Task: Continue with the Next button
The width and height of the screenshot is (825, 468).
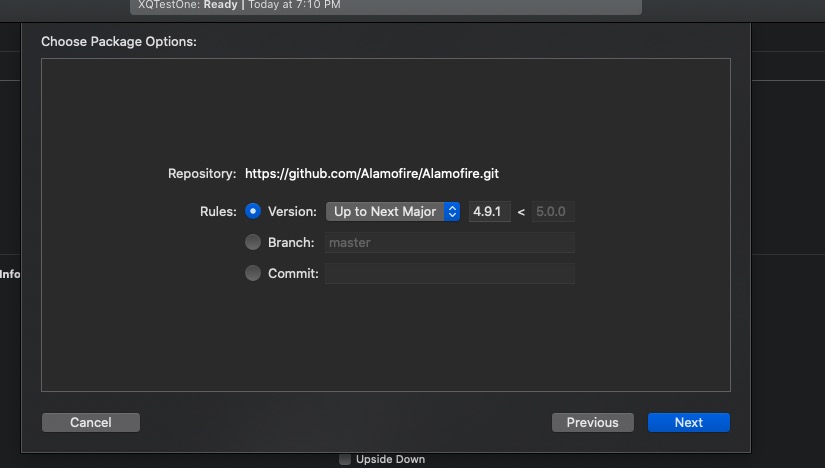Action: [689, 422]
